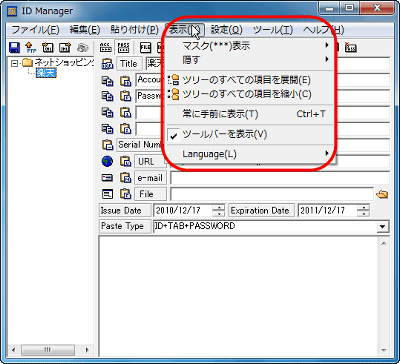The height and width of the screenshot is (364, 400).
Task: Click the tree pane horizontal scrollbar thumb
Action: tap(48, 350)
